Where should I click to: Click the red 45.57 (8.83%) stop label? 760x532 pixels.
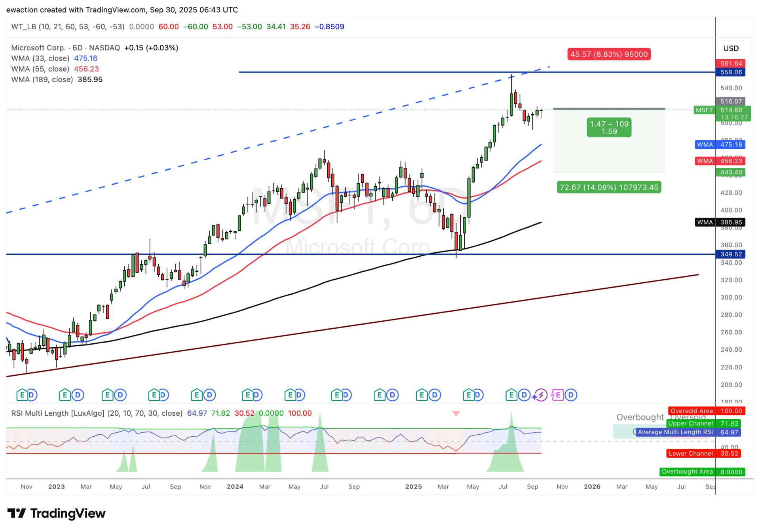[609, 54]
